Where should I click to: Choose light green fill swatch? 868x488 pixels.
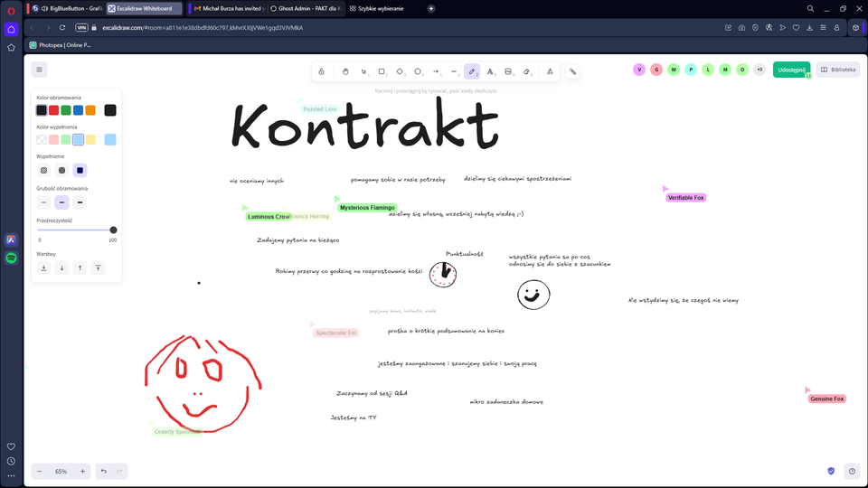(x=66, y=139)
